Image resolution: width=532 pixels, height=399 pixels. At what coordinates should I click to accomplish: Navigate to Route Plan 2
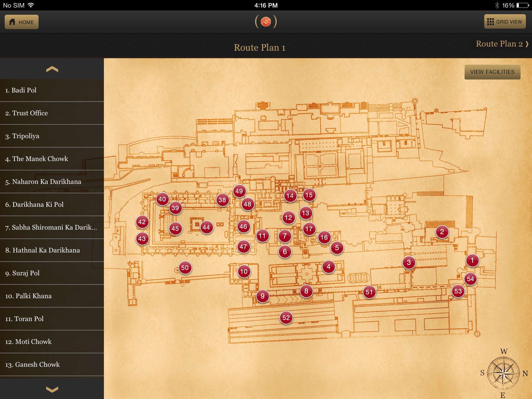499,45
